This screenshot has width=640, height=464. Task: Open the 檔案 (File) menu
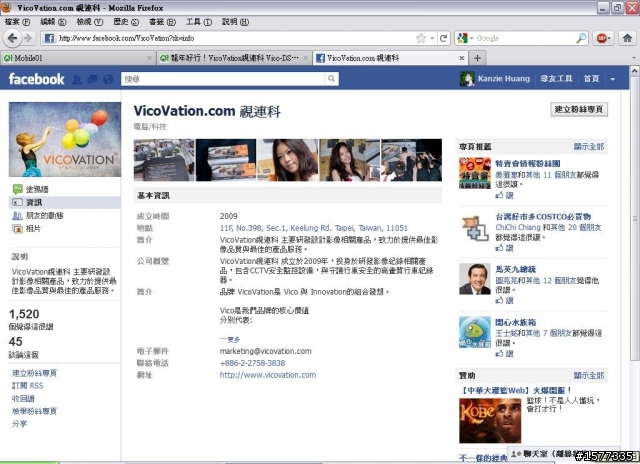(x=17, y=22)
